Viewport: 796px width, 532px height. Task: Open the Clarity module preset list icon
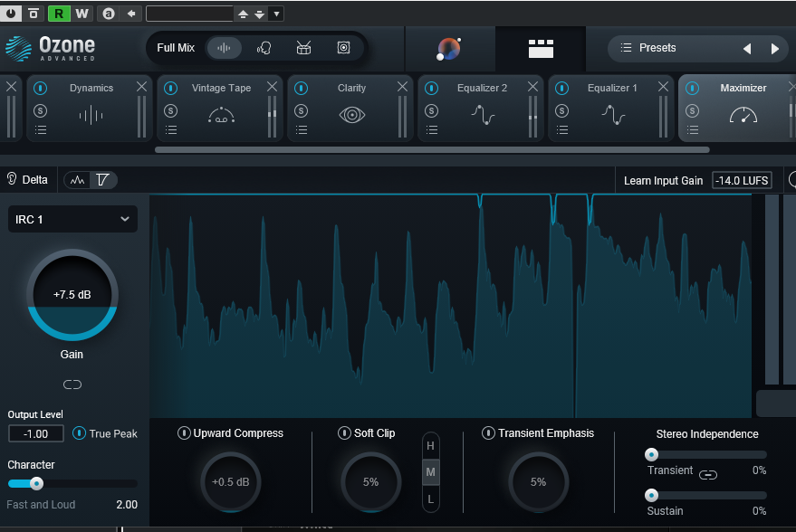pyautogui.click(x=302, y=129)
